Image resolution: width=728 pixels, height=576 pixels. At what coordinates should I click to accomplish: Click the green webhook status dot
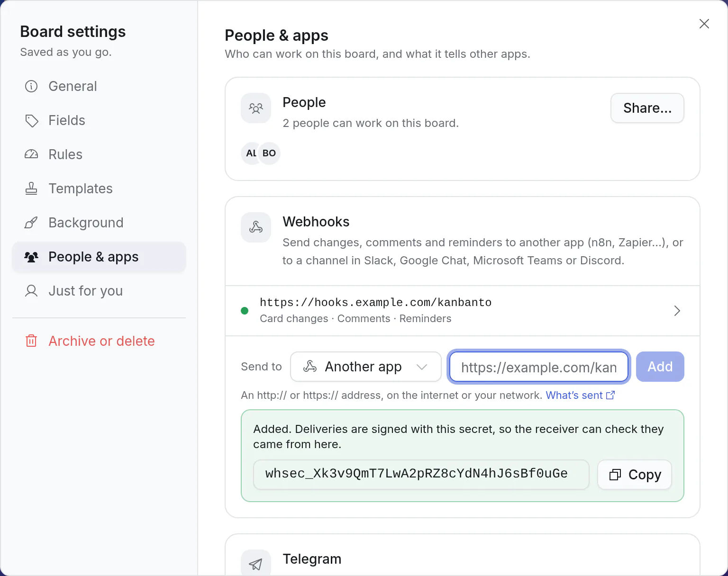[245, 311]
